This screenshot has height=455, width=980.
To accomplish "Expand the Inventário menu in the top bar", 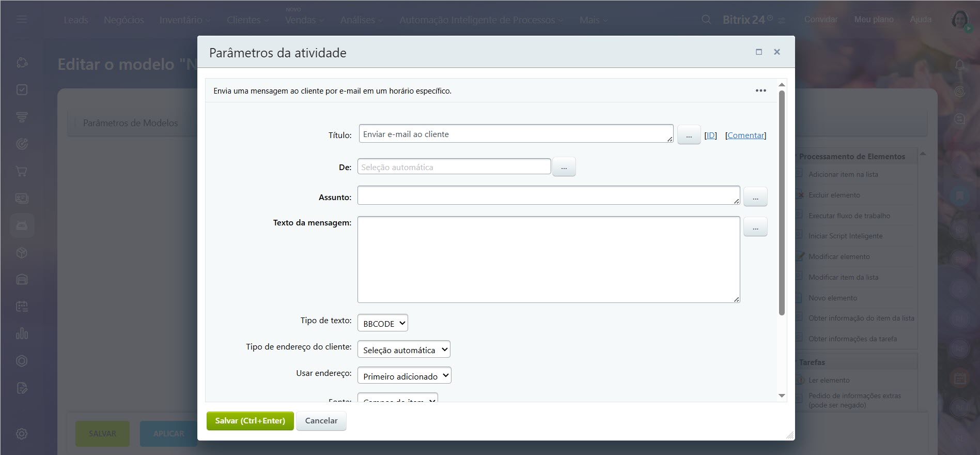I will pyautogui.click(x=184, y=20).
